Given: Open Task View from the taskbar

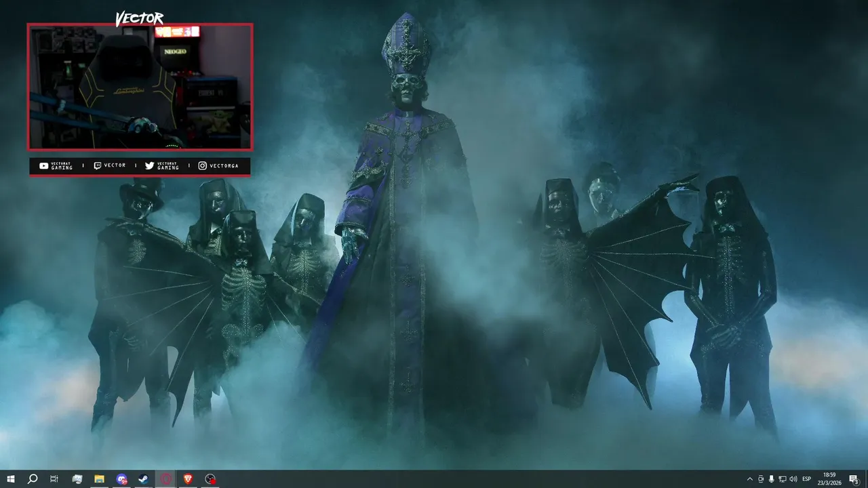Looking at the screenshot, I should [54, 479].
